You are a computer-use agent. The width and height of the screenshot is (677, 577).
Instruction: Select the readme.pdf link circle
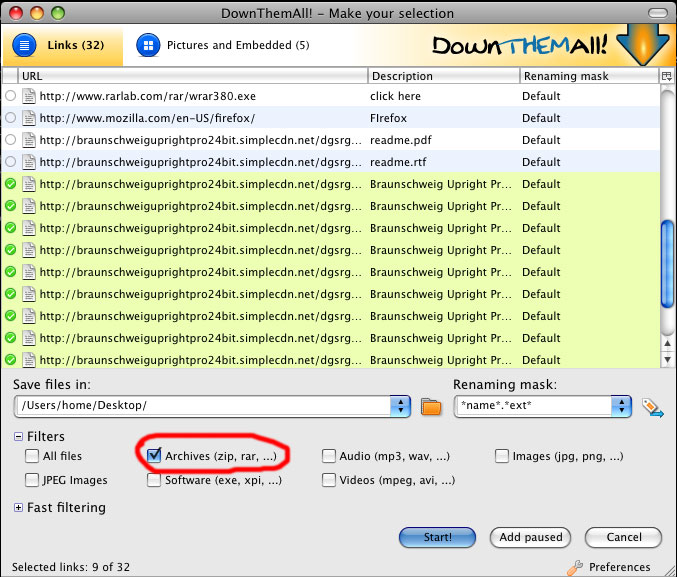tap(10, 139)
